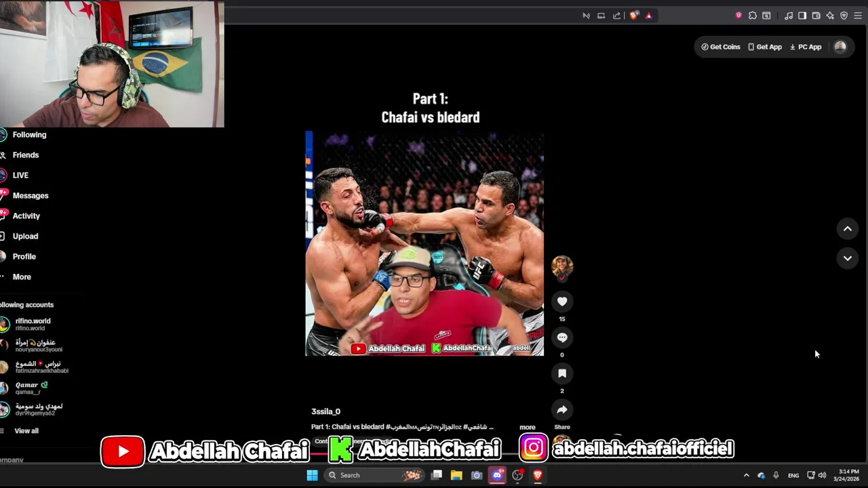Image resolution: width=868 pixels, height=488 pixels.
Task: Open the tab search icon in toolbar
Action: coord(766,16)
